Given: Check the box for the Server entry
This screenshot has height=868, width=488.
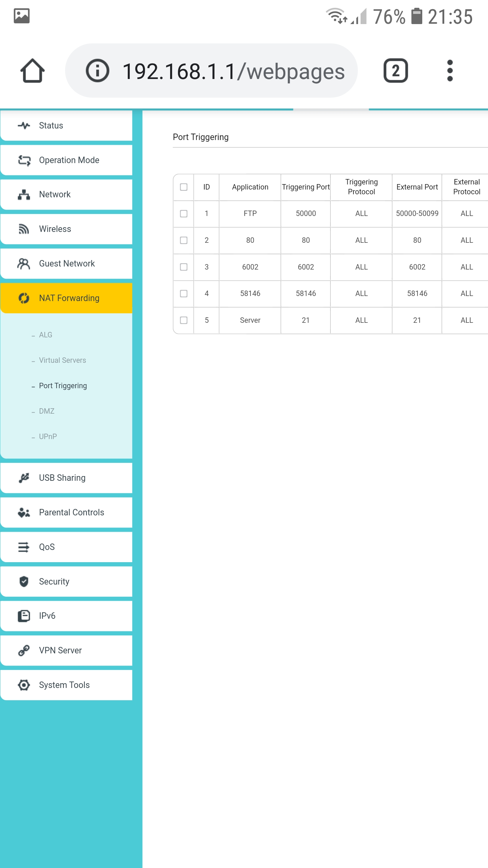Looking at the screenshot, I should point(184,320).
